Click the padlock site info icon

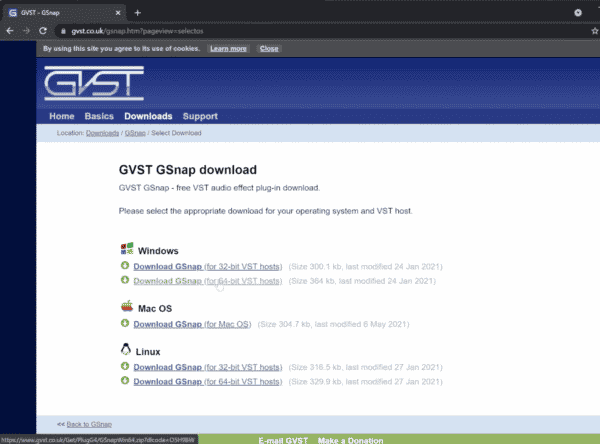click(63, 31)
